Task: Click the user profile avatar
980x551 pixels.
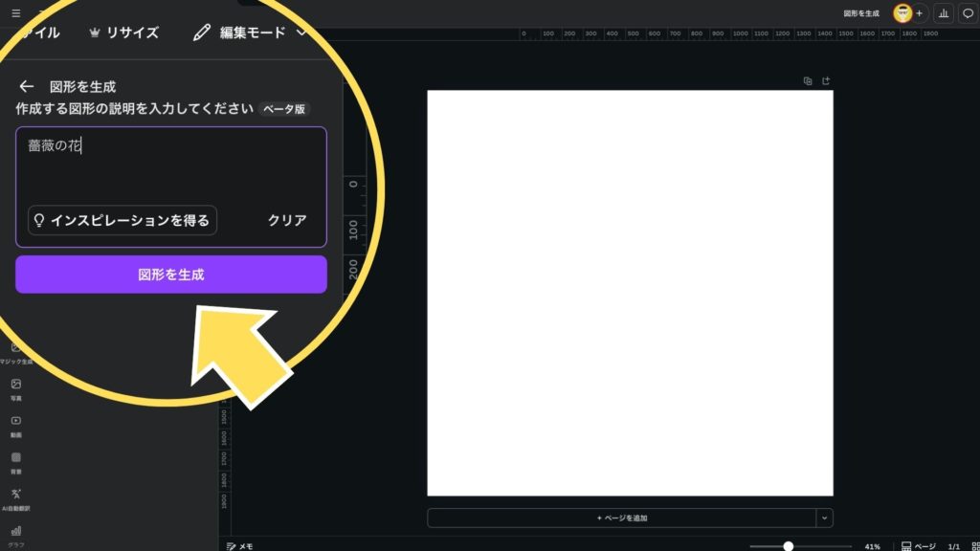Action: [x=902, y=13]
